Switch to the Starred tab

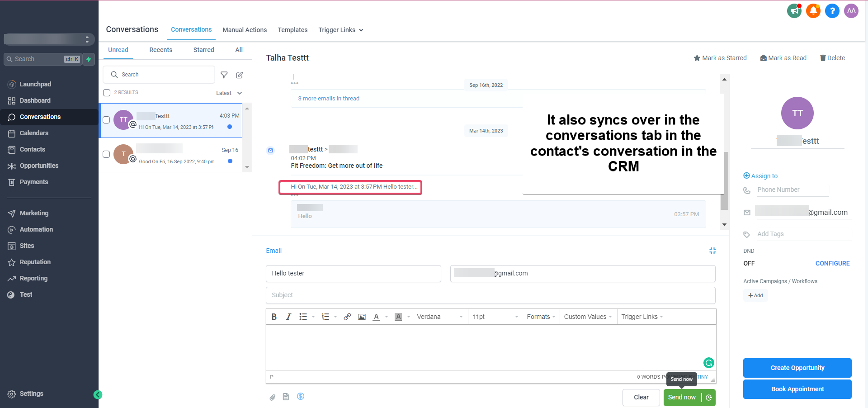pos(203,50)
